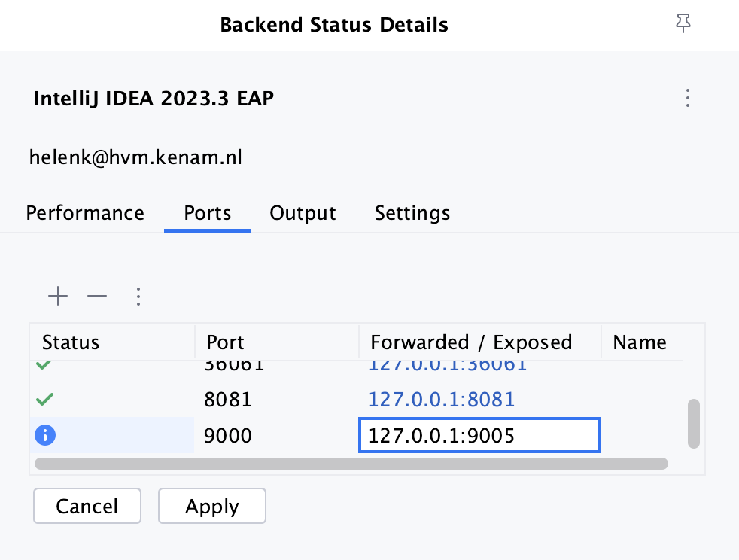Click the green checkmark for port 8081

tap(44, 399)
